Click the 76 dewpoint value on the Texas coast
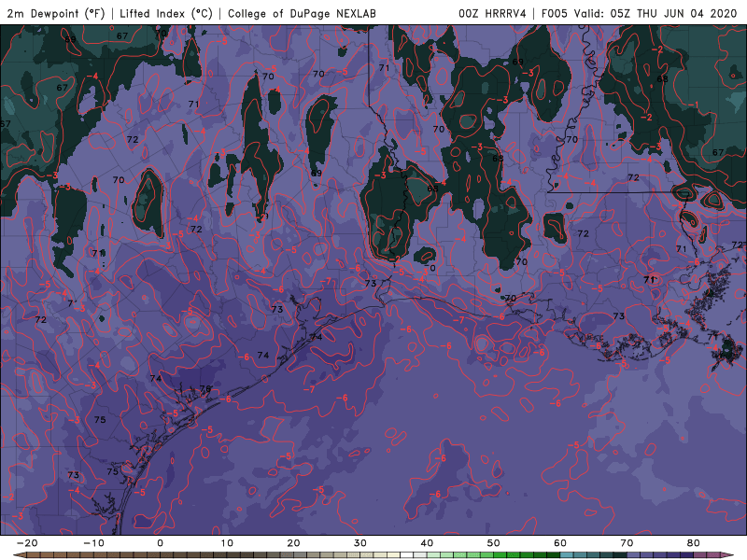 [204, 389]
